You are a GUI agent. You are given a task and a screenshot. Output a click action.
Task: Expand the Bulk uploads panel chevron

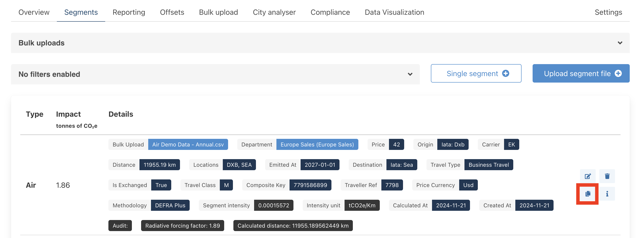pyautogui.click(x=620, y=43)
